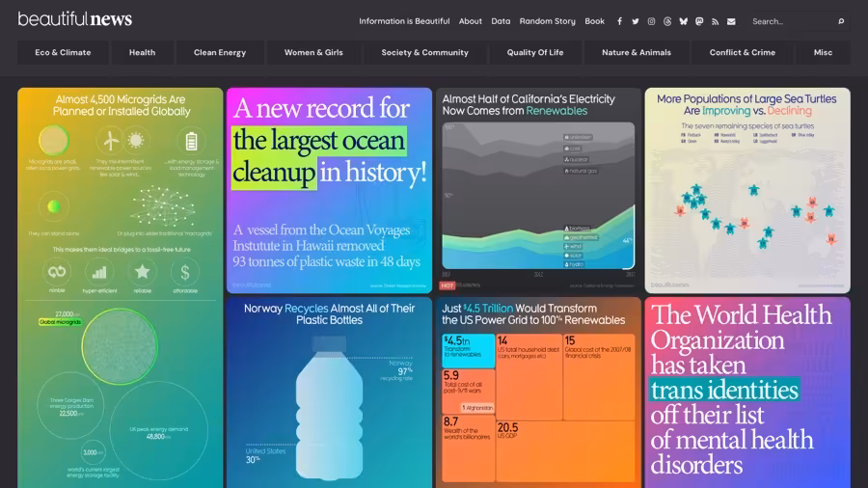Open the $4.5 Trillion US Power Grid card
Viewport: 868px width, 488px height.
[538, 393]
